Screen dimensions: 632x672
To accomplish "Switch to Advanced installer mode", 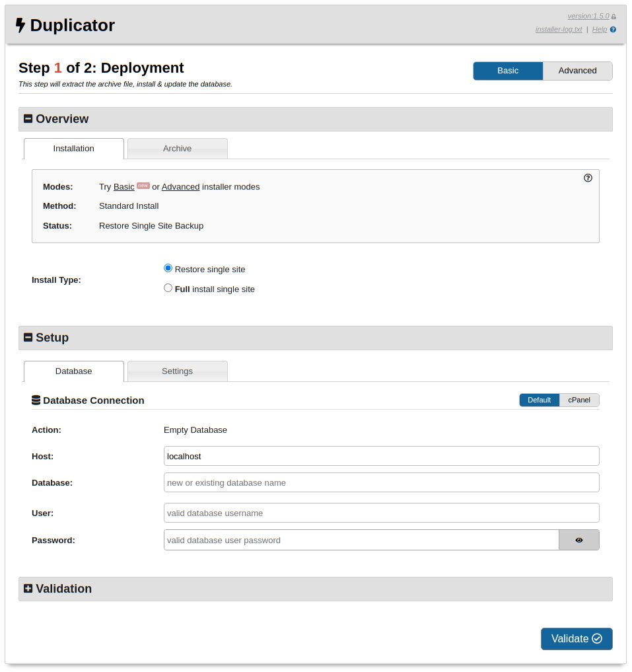I will point(577,71).
